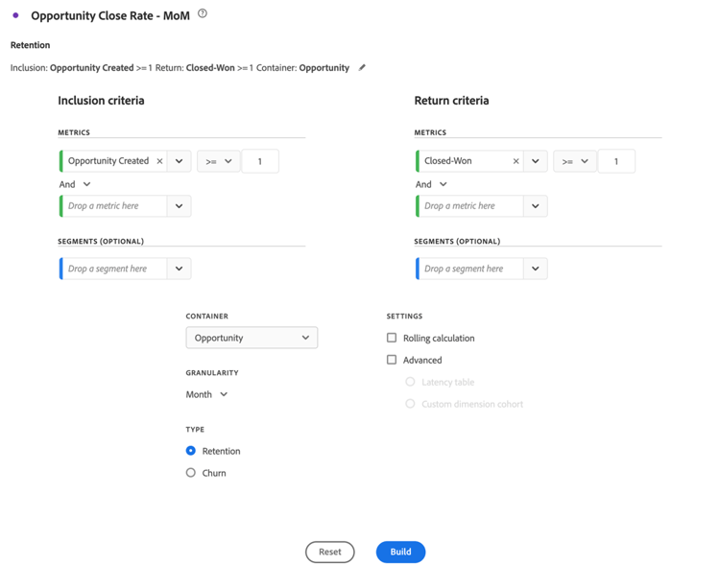Select the Retention type radio button
The width and height of the screenshot is (720, 588).
pos(191,451)
